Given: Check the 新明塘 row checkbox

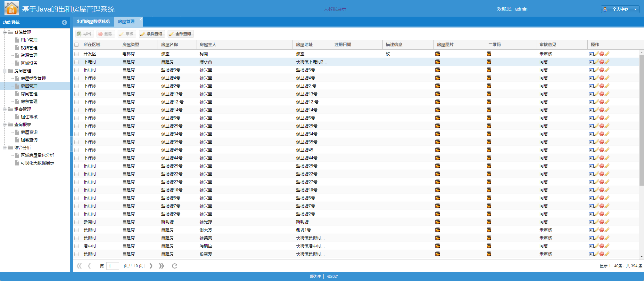Looking at the screenshot, I should tap(76, 222).
